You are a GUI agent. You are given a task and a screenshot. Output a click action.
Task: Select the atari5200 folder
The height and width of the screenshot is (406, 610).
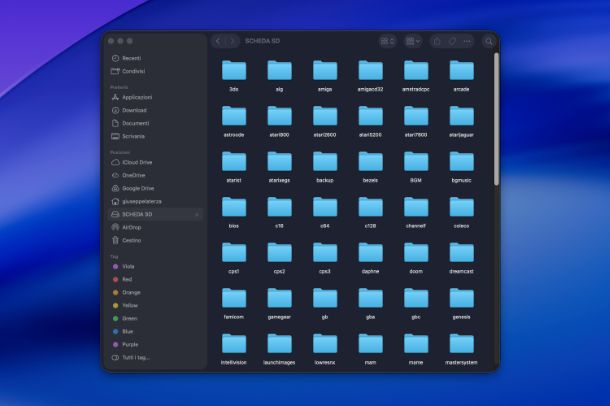click(x=370, y=121)
